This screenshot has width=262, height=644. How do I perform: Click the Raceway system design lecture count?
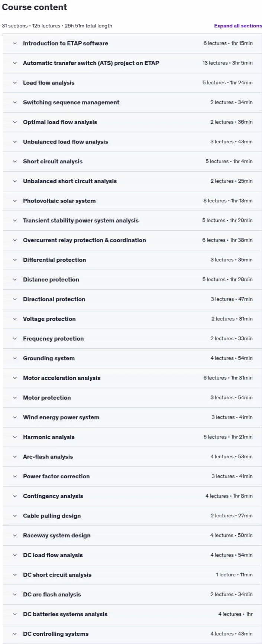(221, 536)
